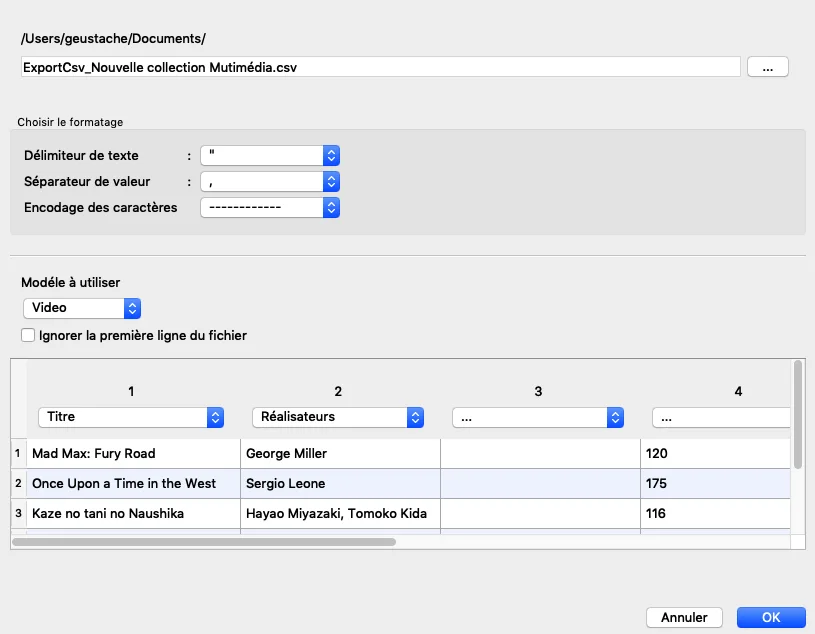Image resolution: width=815 pixels, height=634 pixels.
Task: Confirm import with the OK button
Action: click(770, 617)
